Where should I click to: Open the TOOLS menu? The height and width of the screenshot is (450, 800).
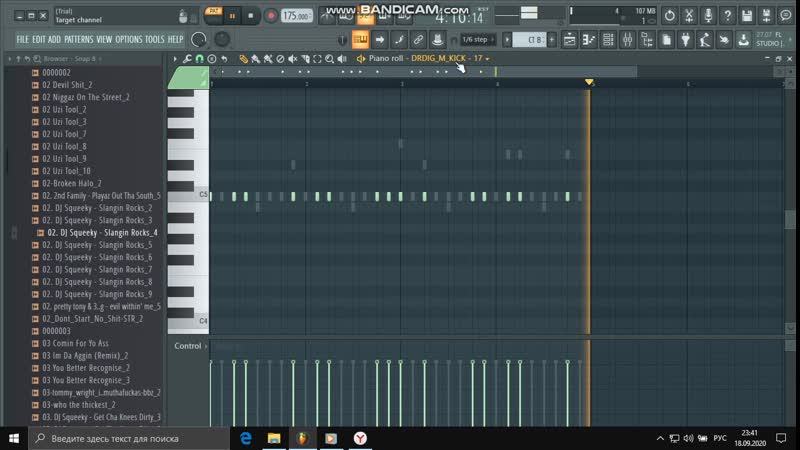coord(155,39)
